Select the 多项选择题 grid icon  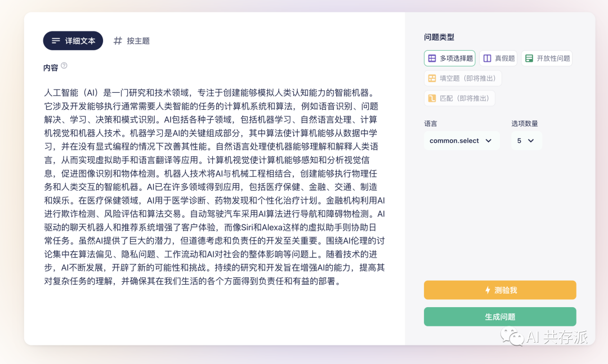click(431, 58)
